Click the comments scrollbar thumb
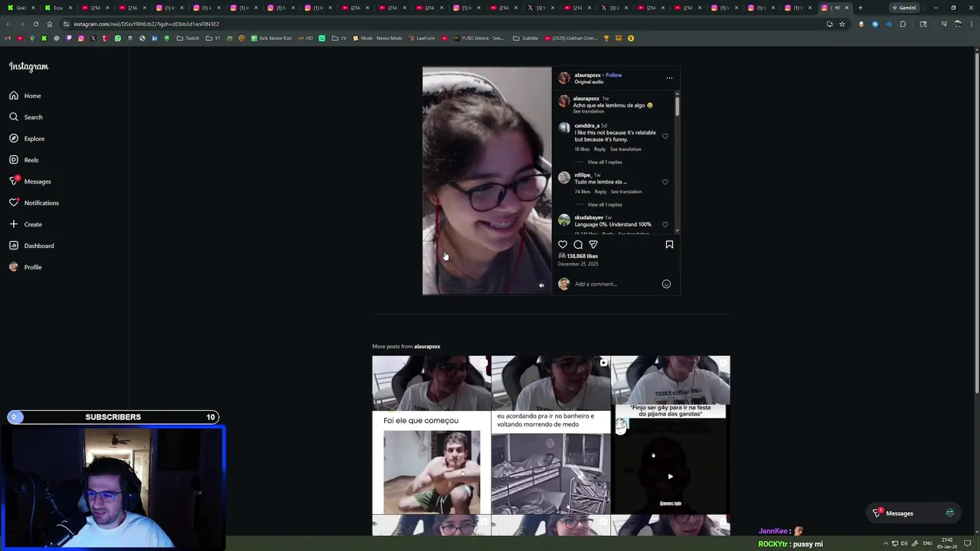The height and width of the screenshot is (551, 980). (678, 107)
